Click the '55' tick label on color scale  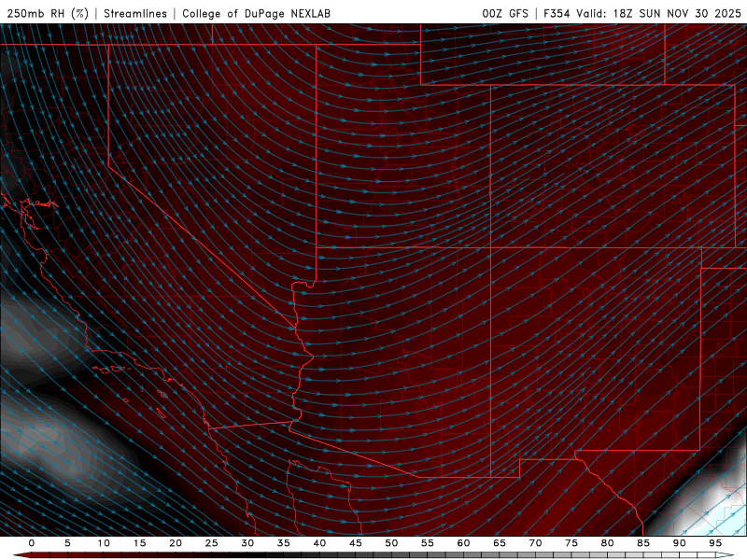point(428,543)
